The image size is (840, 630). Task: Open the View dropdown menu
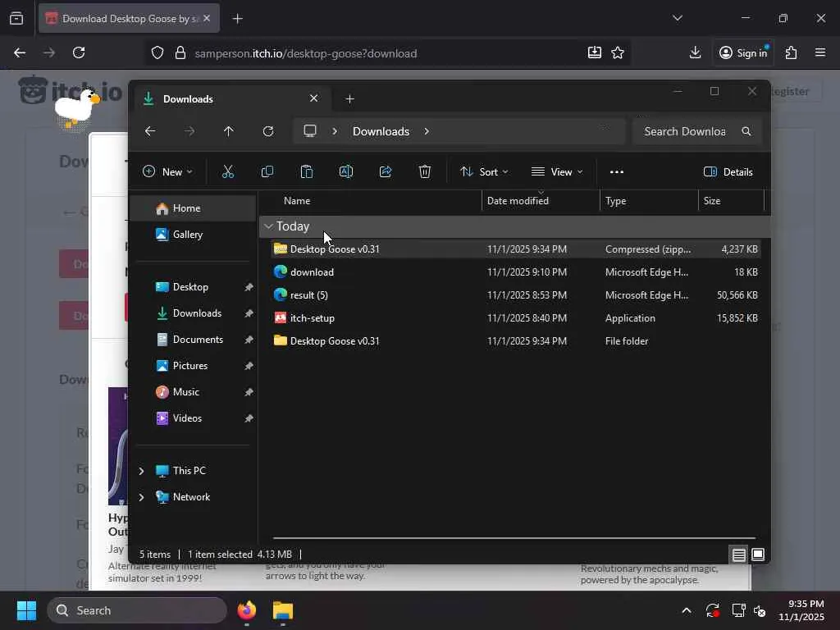pyautogui.click(x=557, y=172)
